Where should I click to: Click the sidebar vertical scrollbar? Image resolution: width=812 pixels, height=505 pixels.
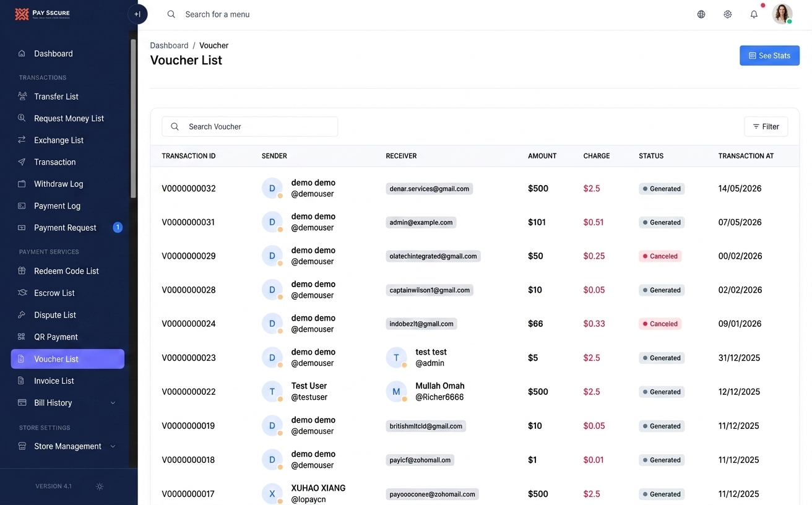pyautogui.click(x=133, y=119)
